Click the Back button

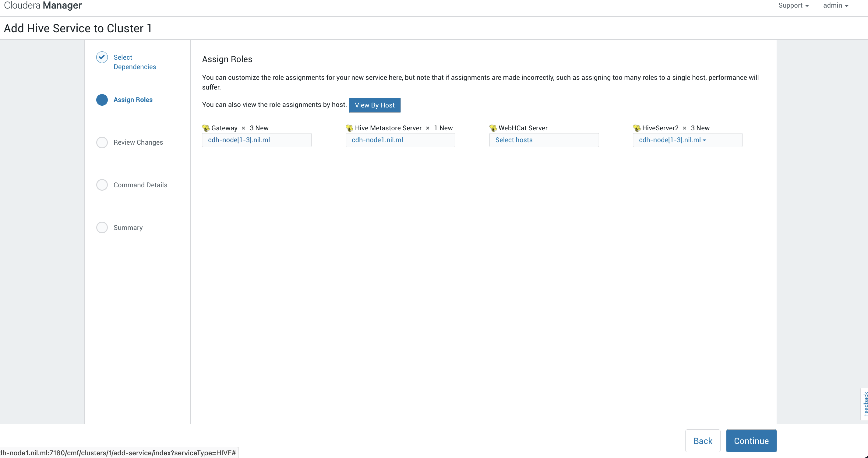pos(703,441)
